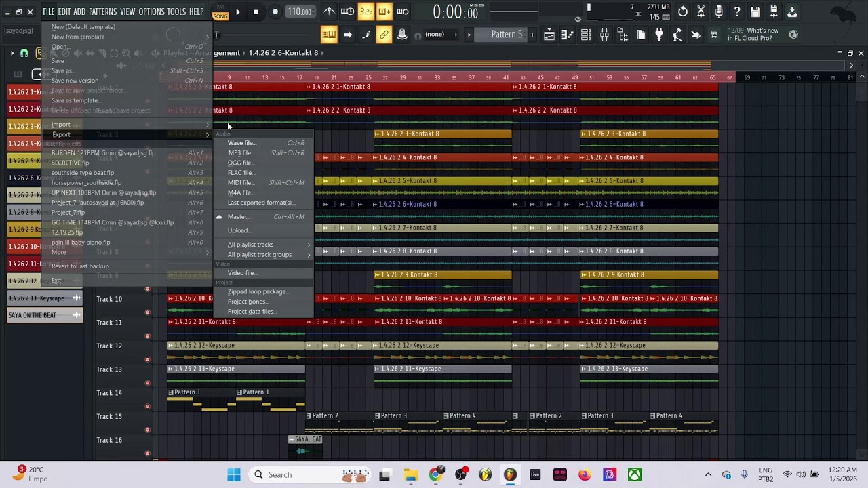Open Windows Start button
This screenshot has height=488, width=868.
(x=234, y=474)
